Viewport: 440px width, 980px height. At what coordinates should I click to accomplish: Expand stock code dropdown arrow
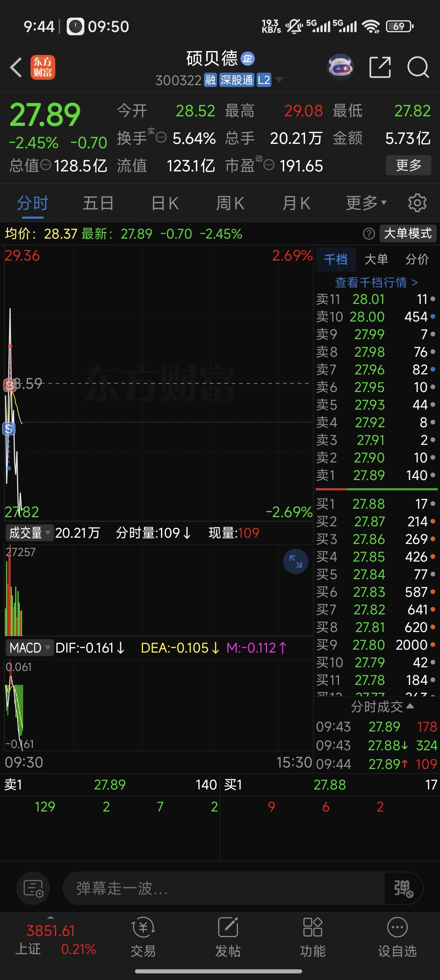279,80
